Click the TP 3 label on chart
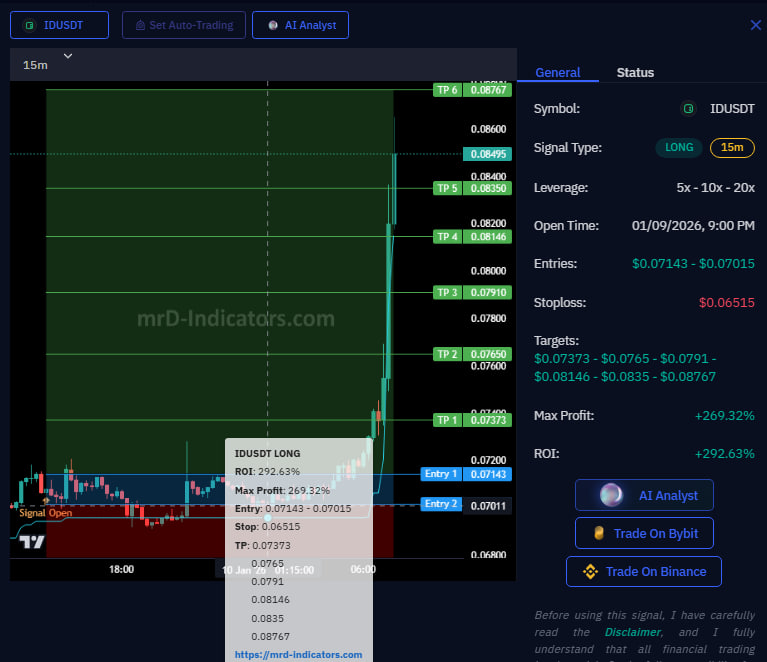Image resolution: width=767 pixels, height=662 pixels. [447, 293]
